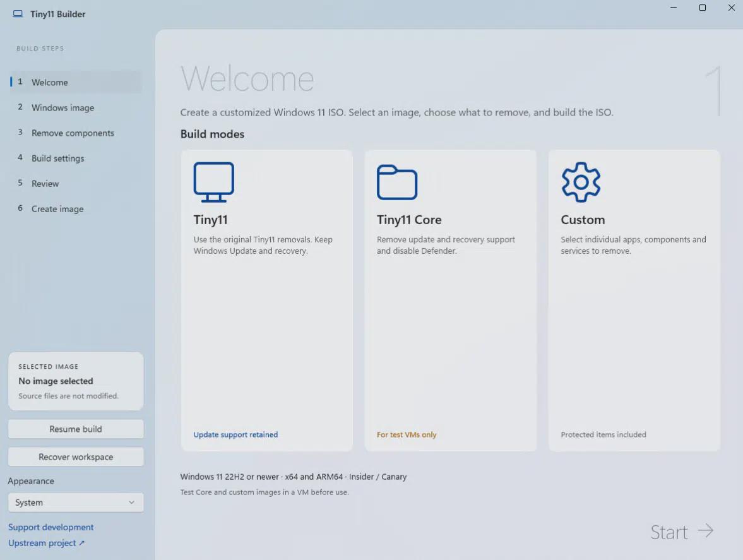Image resolution: width=743 pixels, height=560 pixels.
Task: Click the 'Protected items included' label
Action: (x=603, y=434)
